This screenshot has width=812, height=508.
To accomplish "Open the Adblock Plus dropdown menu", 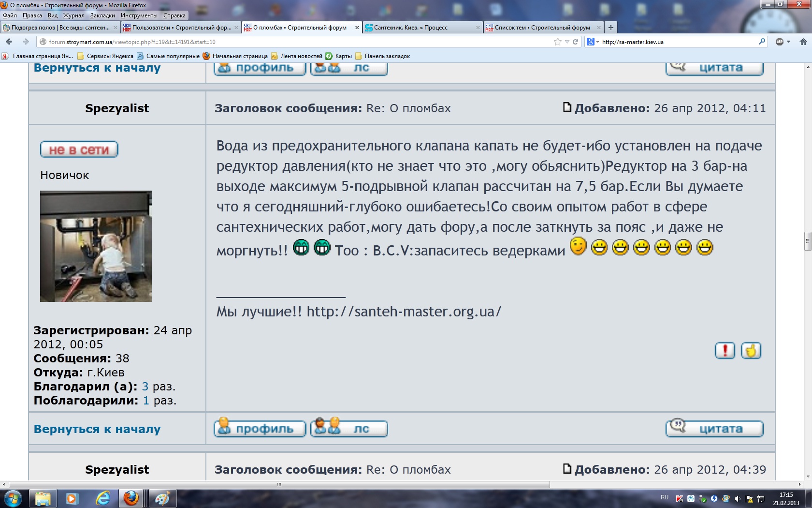I will tap(783, 42).
